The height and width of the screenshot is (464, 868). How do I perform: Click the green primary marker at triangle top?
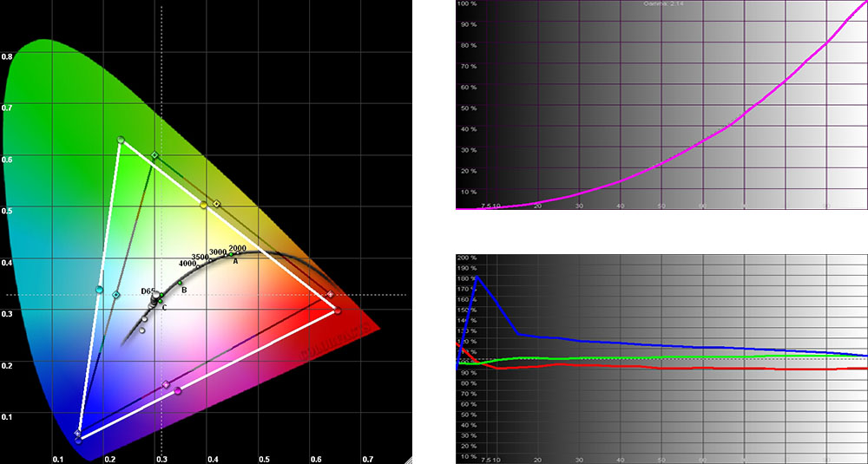[x=121, y=140]
